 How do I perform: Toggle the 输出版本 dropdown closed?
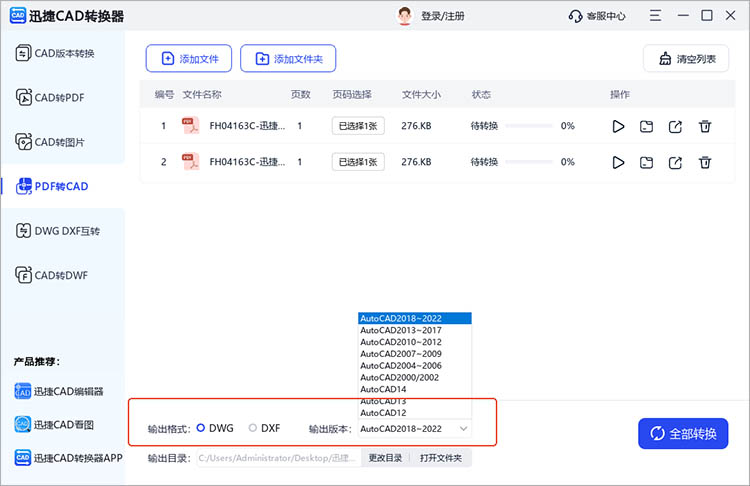(x=414, y=429)
